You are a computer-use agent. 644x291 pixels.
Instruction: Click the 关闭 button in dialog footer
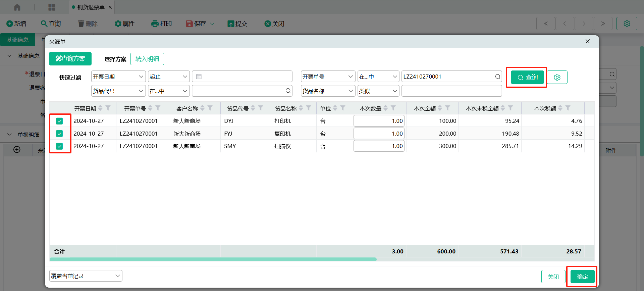553,277
